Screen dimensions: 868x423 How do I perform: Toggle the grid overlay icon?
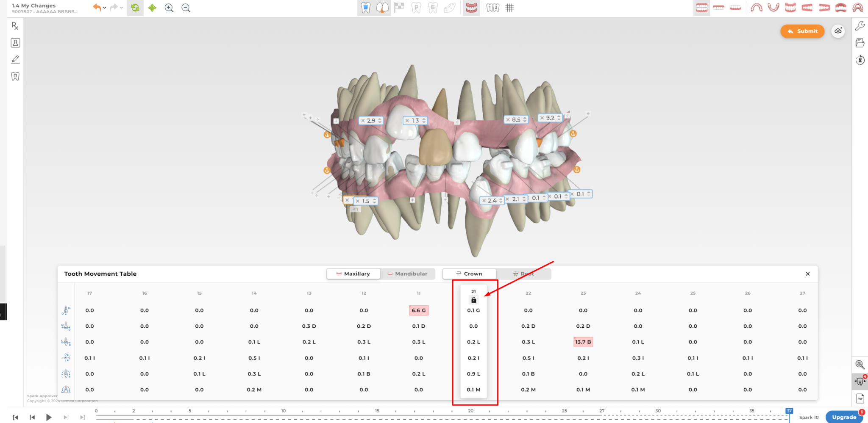510,8
